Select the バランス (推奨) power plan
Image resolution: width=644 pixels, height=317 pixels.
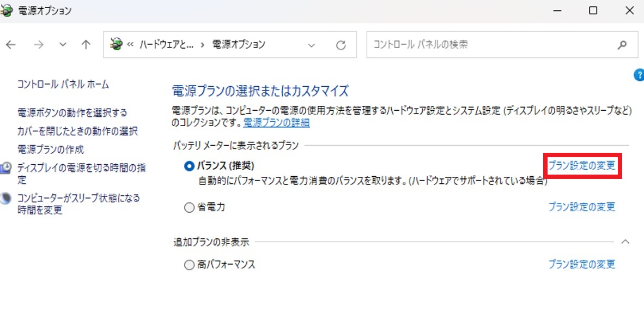[189, 166]
